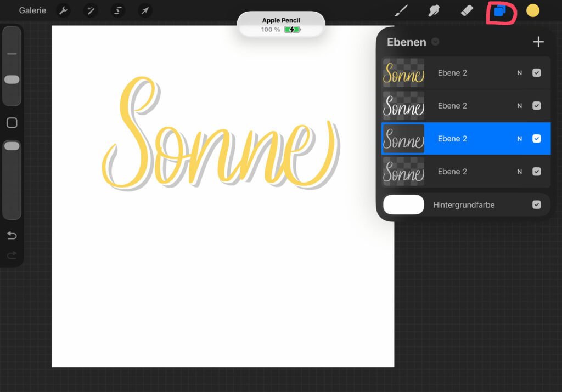Tap the gray Sonne thumbnail above Hintergrundfarbe

pyautogui.click(x=403, y=172)
